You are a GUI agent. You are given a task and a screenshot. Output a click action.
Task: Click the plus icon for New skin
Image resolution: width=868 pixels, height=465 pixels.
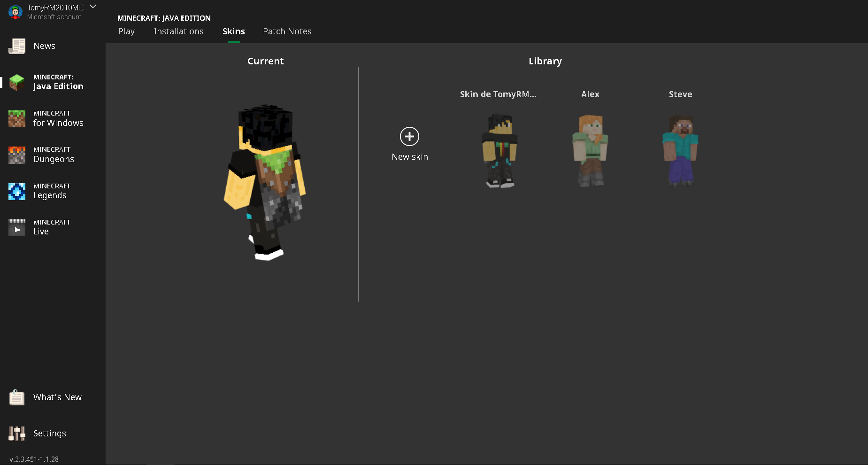[409, 136]
